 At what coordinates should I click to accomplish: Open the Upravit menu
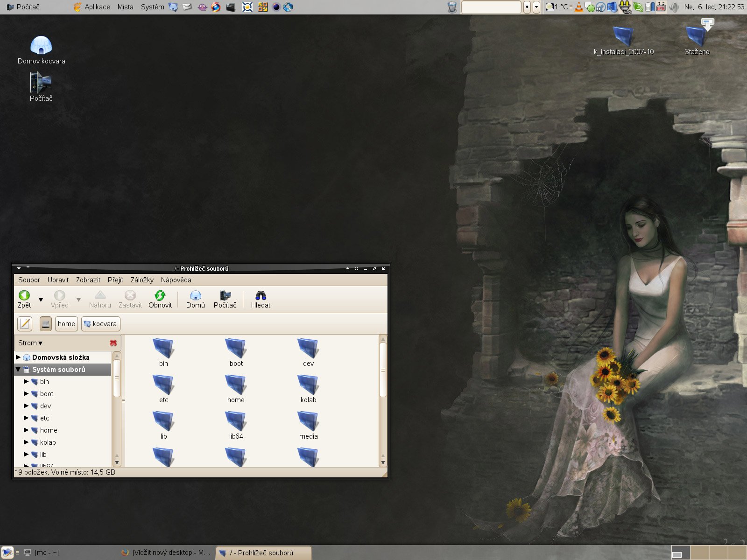[x=58, y=280]
